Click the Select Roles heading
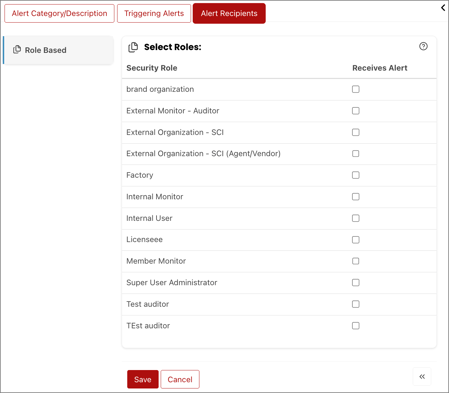Image resolution: width=449 pixels, height=393 pixels. 173,47
